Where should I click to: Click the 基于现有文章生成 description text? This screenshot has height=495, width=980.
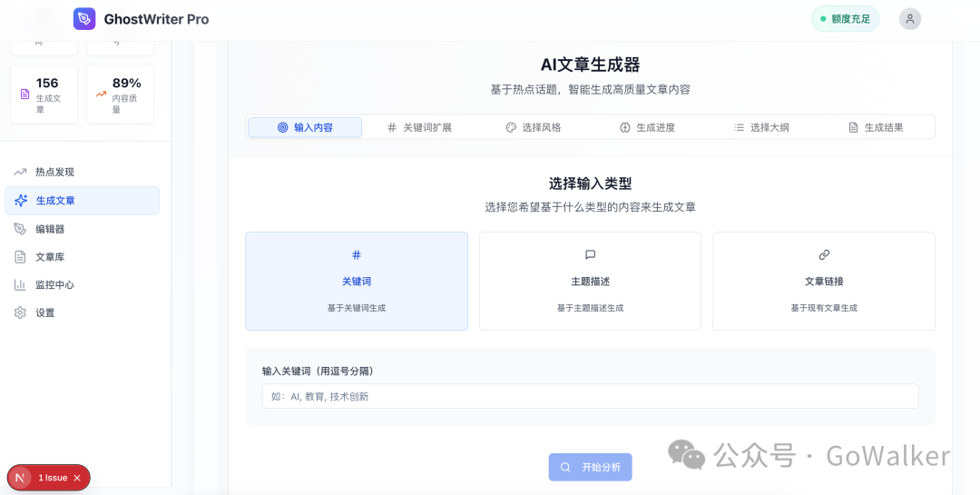(824, 308)
